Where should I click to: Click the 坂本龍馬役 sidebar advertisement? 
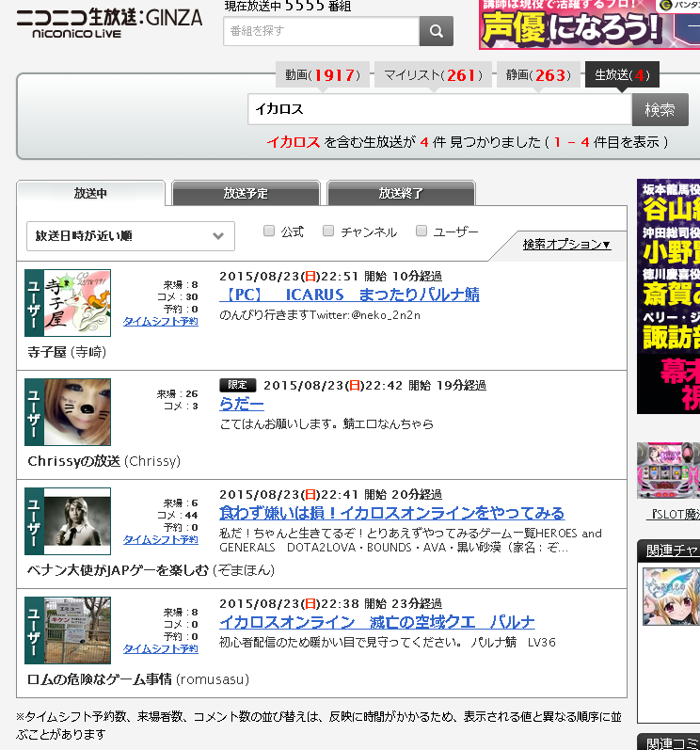668,296
